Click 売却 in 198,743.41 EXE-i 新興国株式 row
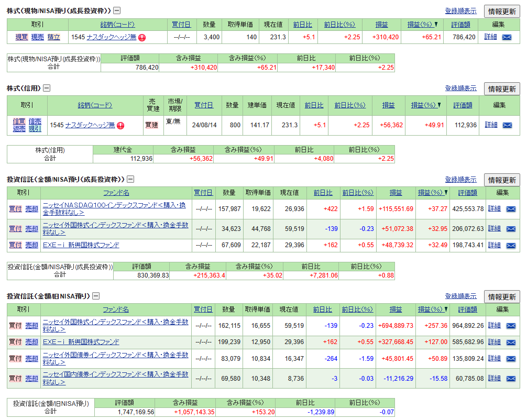 coord(32,245)
